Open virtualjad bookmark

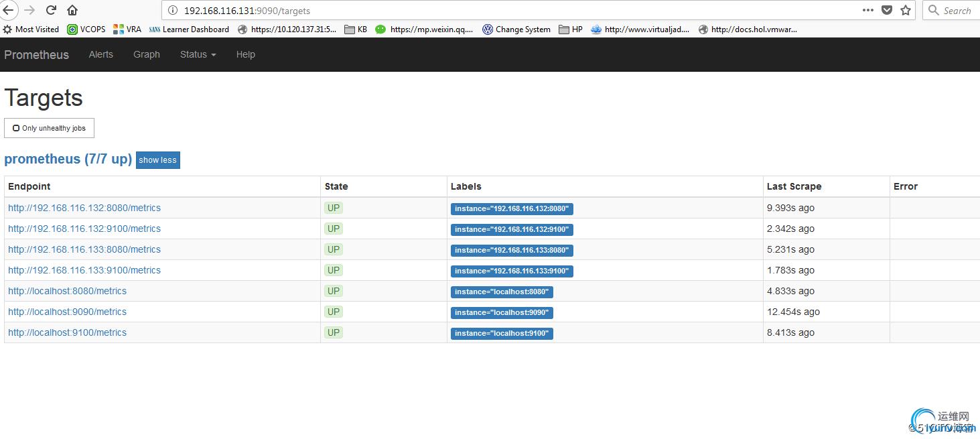[640, 29]
